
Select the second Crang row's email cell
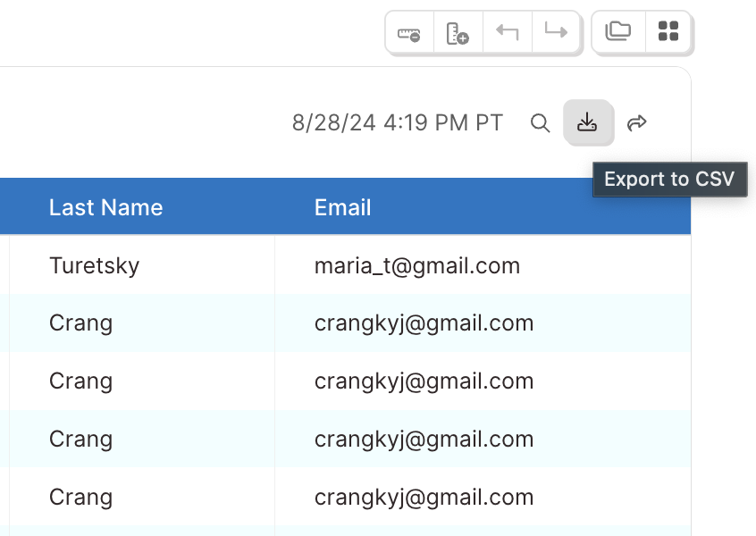pos(483,381)
